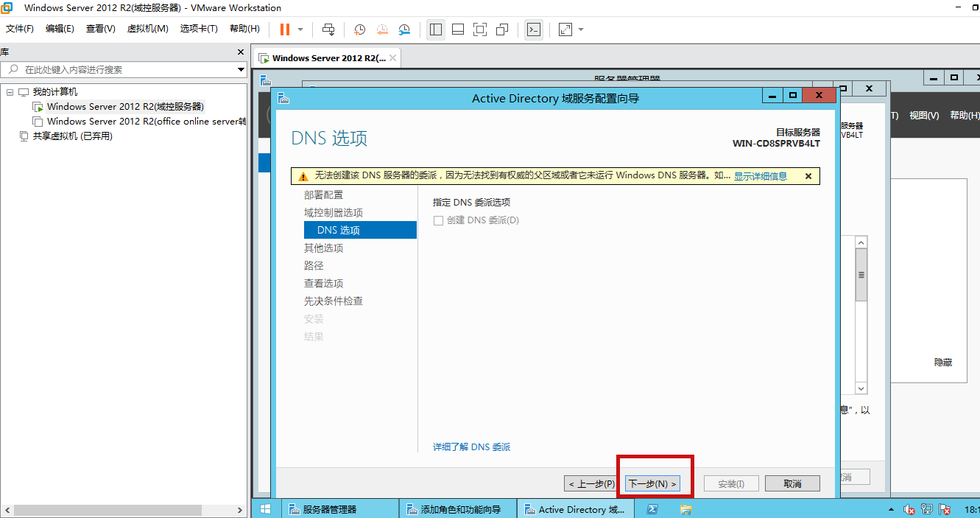Screen dimensions: 980x518
Task: Switch to Active Directory taskbar item
Action: pyautogui.click(x=575, y=509)
